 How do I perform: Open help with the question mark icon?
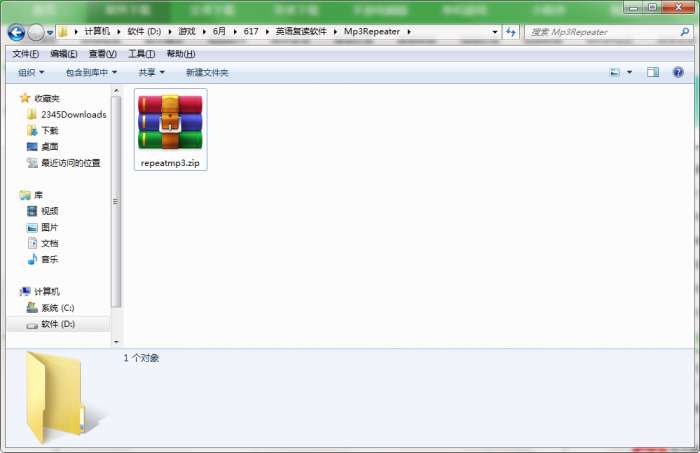[678, 72]
